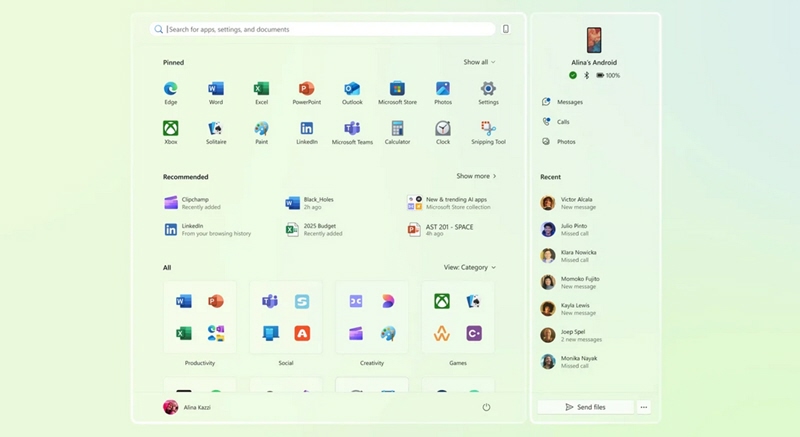
Task: Open the View: Category dropdown
Action: (469, 267)
